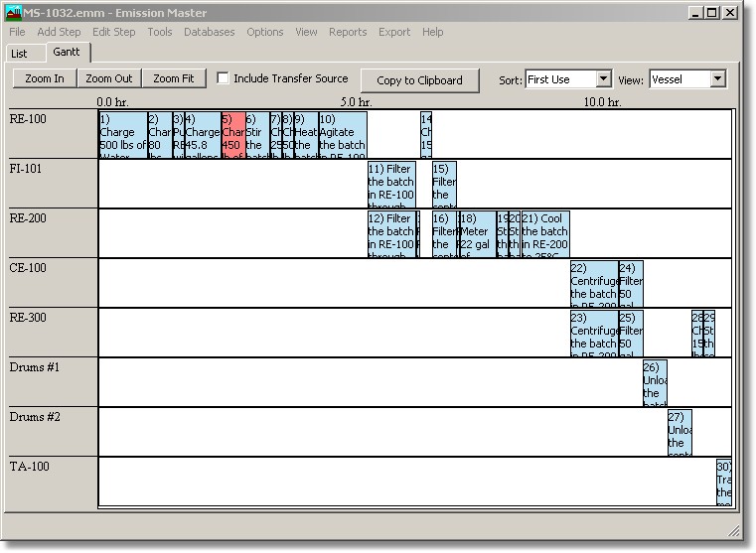Expand the Sort dropdown arrow
Screen dimensions: 756x553
click(x=604, y=78)
